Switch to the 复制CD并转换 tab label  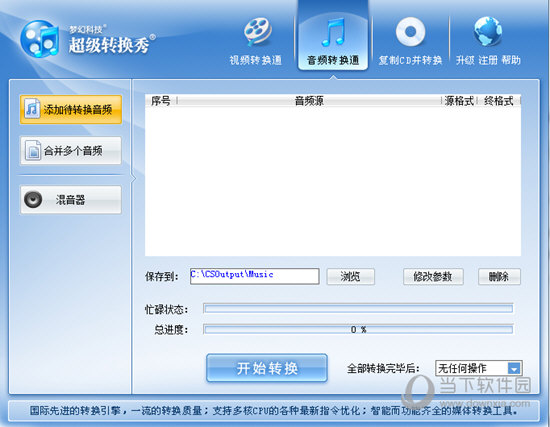coord(410,60)
